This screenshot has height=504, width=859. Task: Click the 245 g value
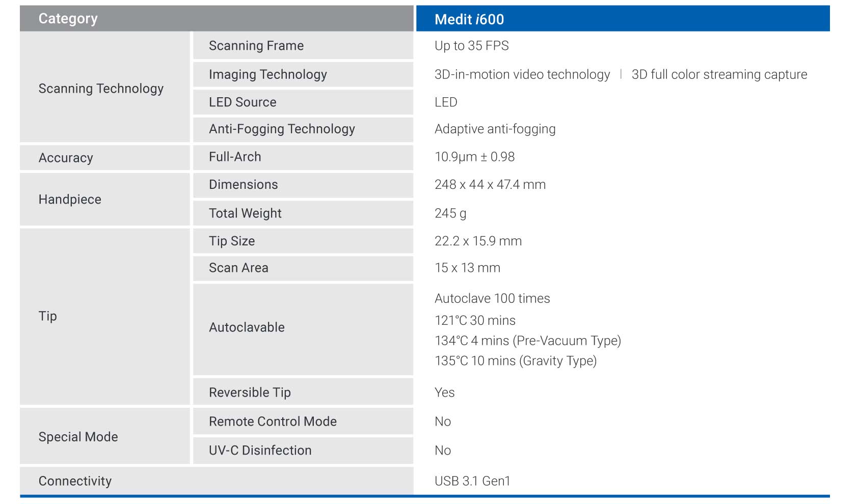point(450,213)
